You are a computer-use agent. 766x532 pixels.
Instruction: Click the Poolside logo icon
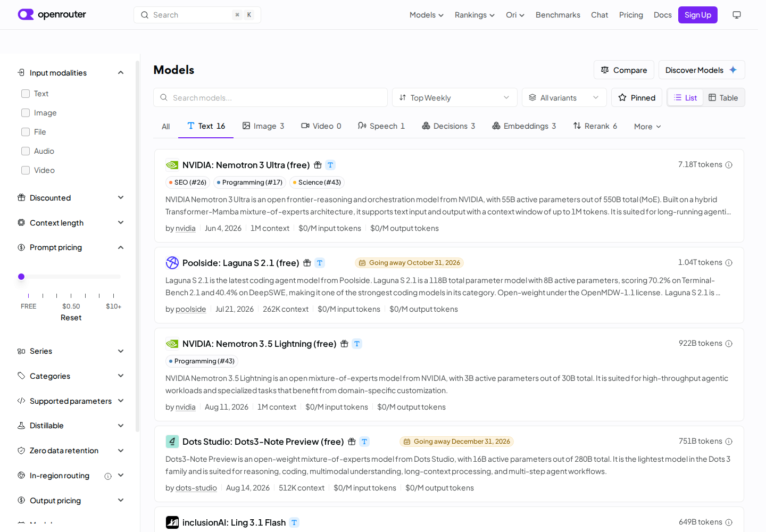click(172, 263)
